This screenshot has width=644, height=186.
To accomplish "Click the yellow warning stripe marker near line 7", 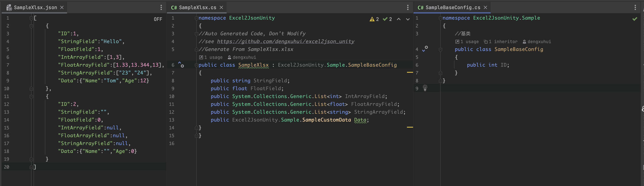I will pyautogui.click(x=410, y=72).
